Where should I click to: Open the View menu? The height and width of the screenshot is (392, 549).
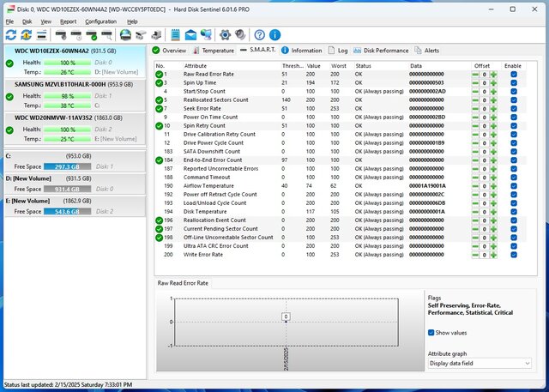[45, 21]
